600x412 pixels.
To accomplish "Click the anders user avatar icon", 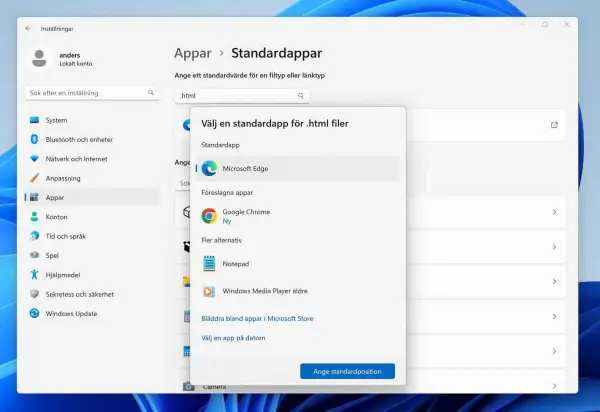I will 39,59.
